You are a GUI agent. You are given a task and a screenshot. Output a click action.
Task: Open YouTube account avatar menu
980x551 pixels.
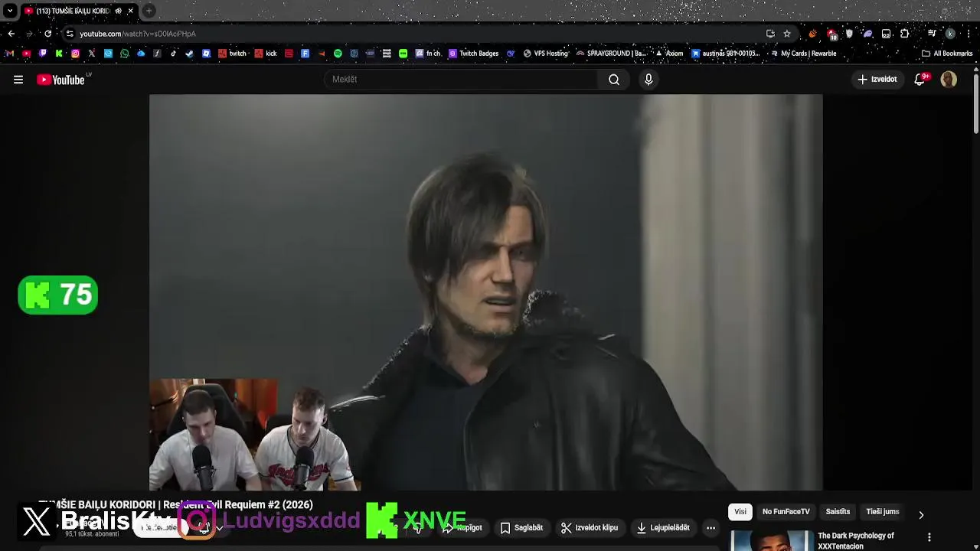click(949, 80)
